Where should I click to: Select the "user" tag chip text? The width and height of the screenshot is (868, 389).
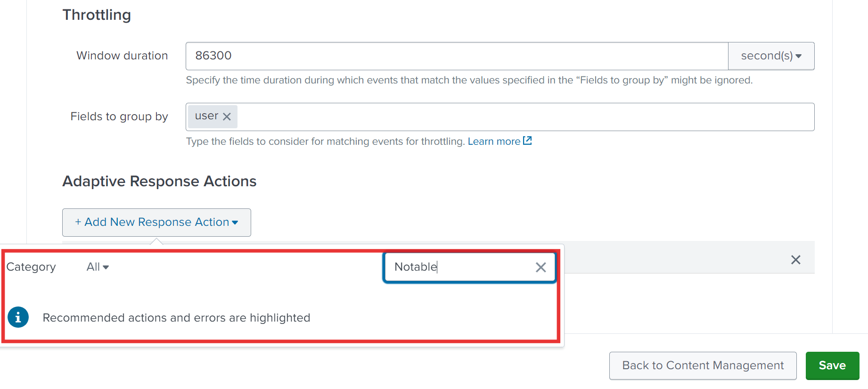click(x=206, y=116)
